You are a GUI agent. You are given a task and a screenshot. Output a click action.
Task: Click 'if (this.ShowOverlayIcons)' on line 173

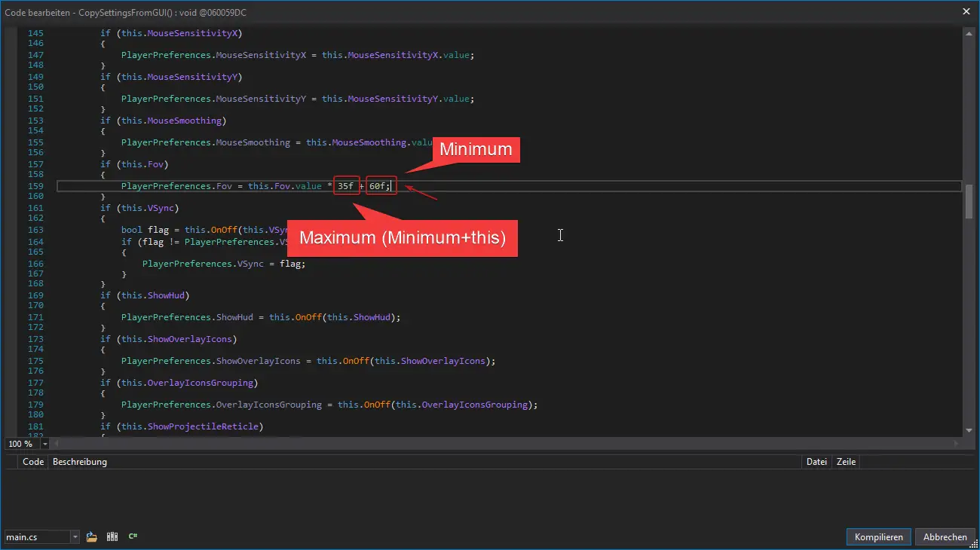point(169,339)
